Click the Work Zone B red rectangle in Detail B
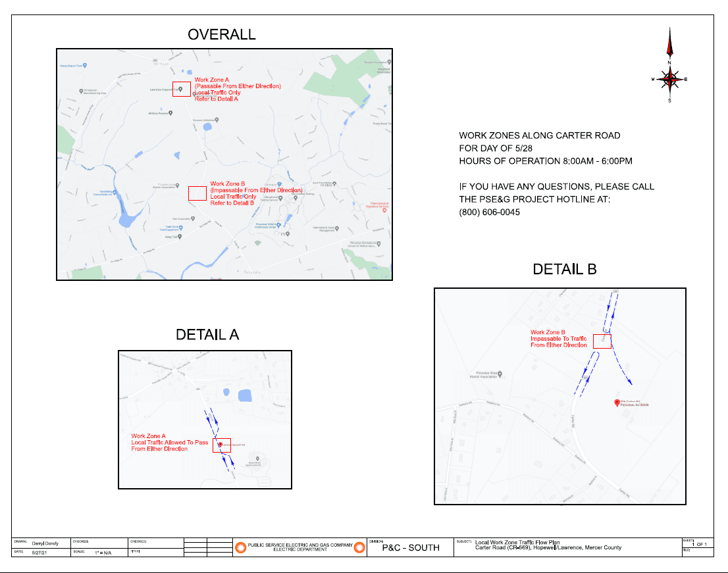 603,340
